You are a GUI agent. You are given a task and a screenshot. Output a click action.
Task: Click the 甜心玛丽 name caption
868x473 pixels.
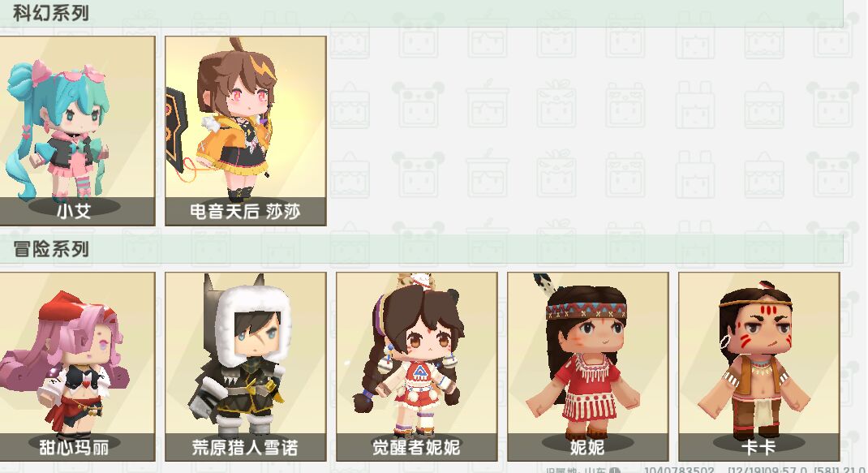74,447
